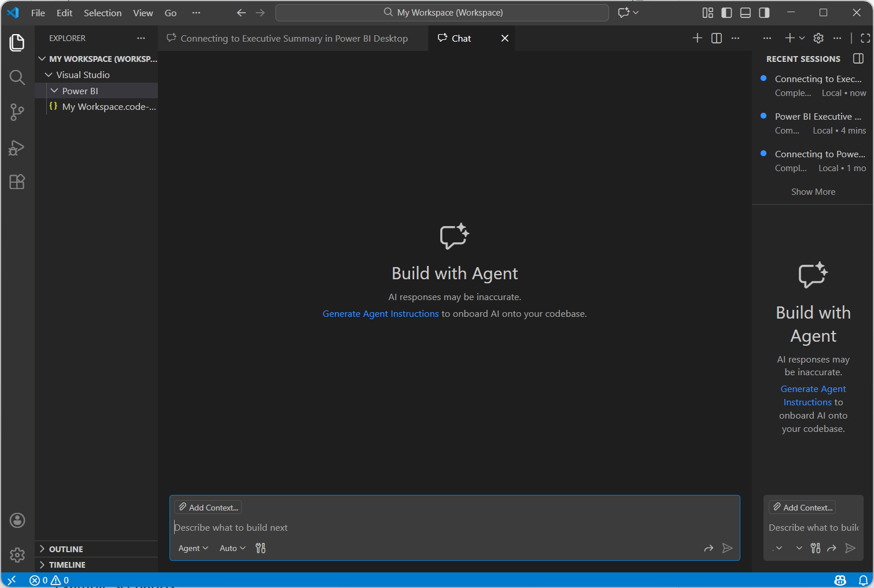Open Source Control view
This screenshot has width=874, height=588.
point(17,112)
